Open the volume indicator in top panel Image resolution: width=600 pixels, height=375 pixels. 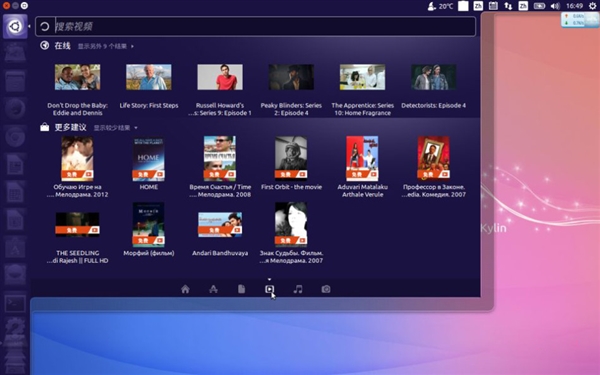(555, 6)
